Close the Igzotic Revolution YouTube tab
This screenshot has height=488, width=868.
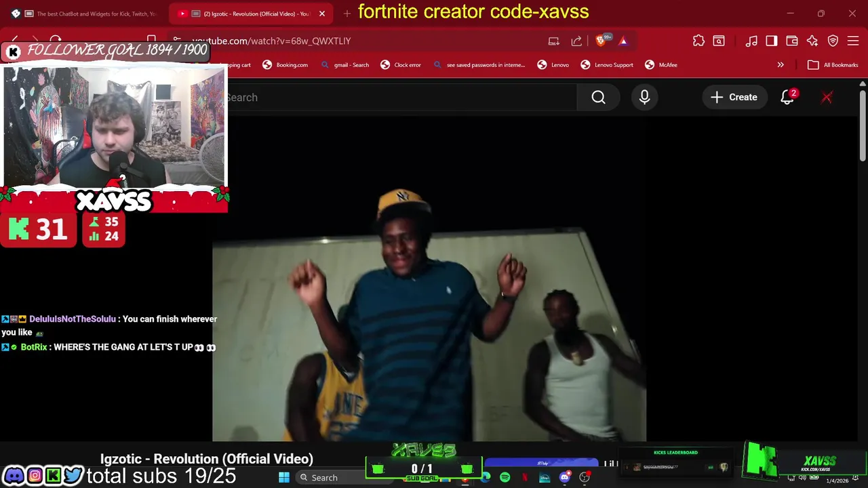[321, 14]
